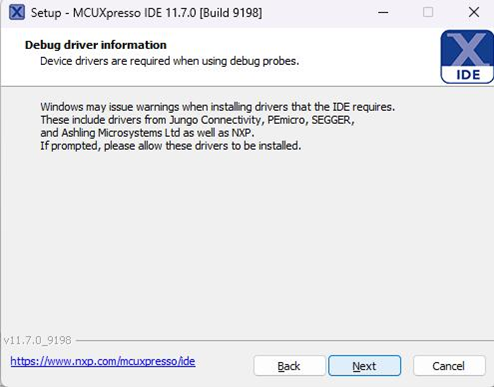Click the 'Windows may issue warnings' sentence
Image resolution: width=494 pixels, height=387 pixels.
[217, 107]
